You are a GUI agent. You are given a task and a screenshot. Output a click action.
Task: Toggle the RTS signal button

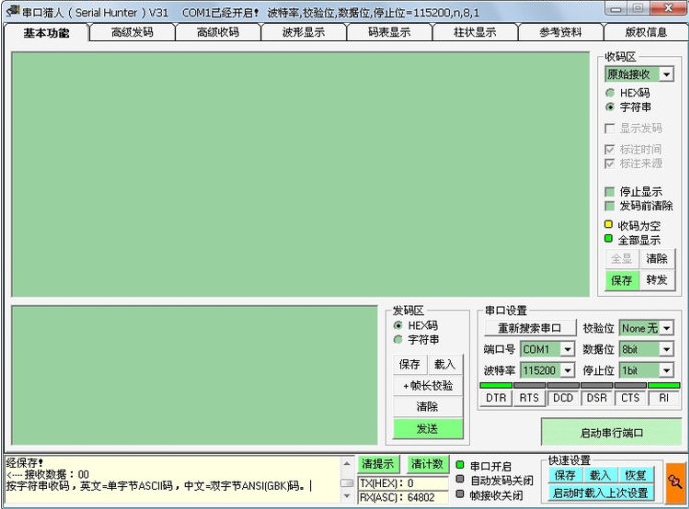pyautogui.click(x=529, y=398)
